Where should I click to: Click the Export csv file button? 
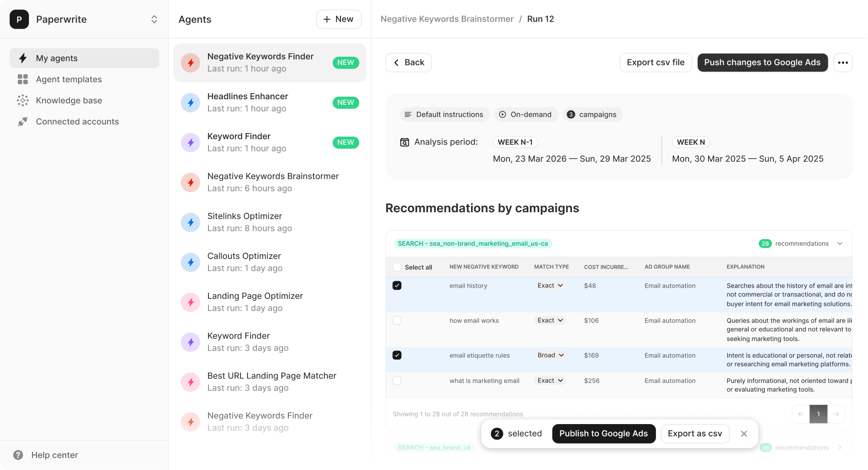click(x=656, y=62)
